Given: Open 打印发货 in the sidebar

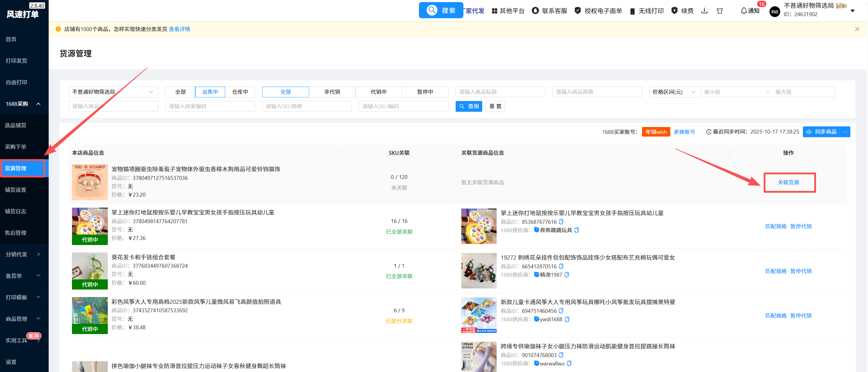Looking at the screenshot, I should (16, 61).
